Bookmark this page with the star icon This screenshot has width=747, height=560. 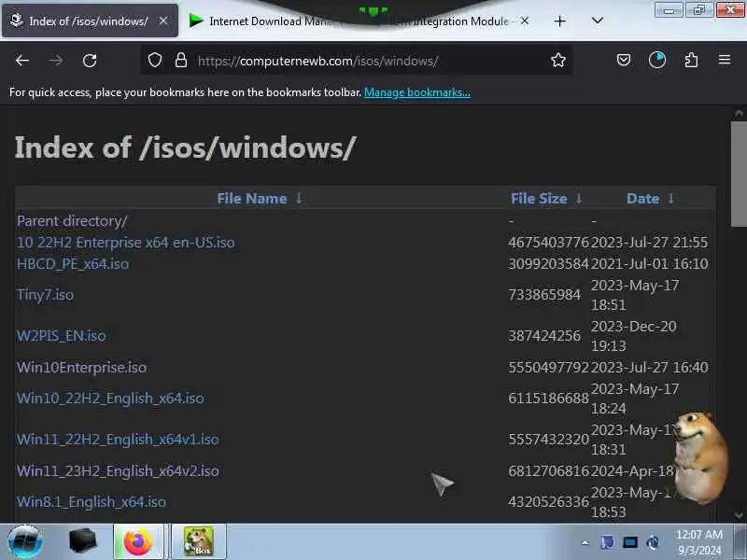[x=557, y=61]
